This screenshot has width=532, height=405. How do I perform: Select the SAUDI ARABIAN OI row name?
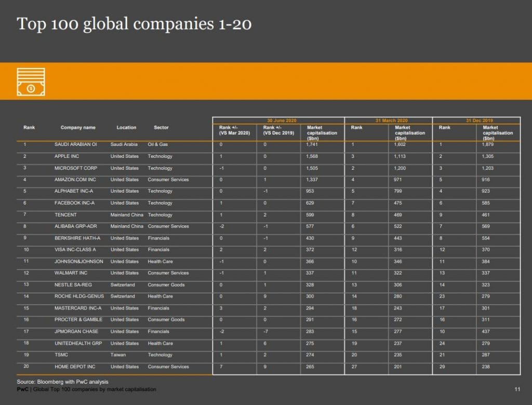(76, 144)
